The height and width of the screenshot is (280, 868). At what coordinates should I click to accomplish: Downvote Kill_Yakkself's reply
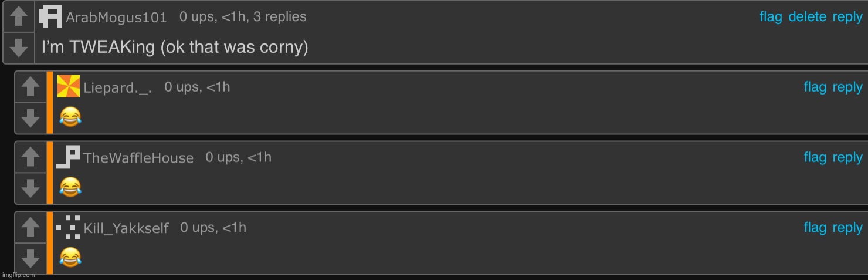(x=30, y=258)
